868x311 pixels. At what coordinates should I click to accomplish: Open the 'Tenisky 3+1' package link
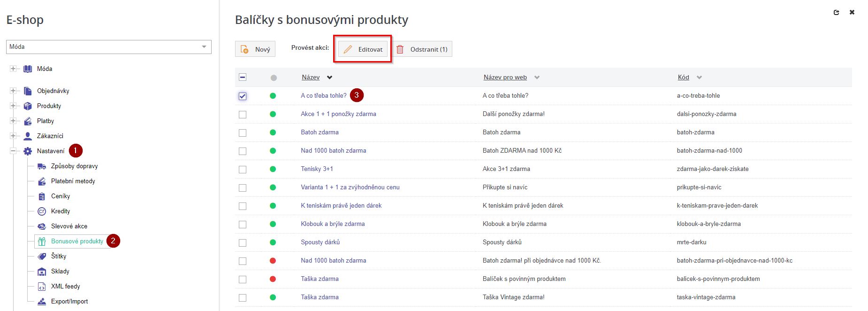click(x=317, y=169)
